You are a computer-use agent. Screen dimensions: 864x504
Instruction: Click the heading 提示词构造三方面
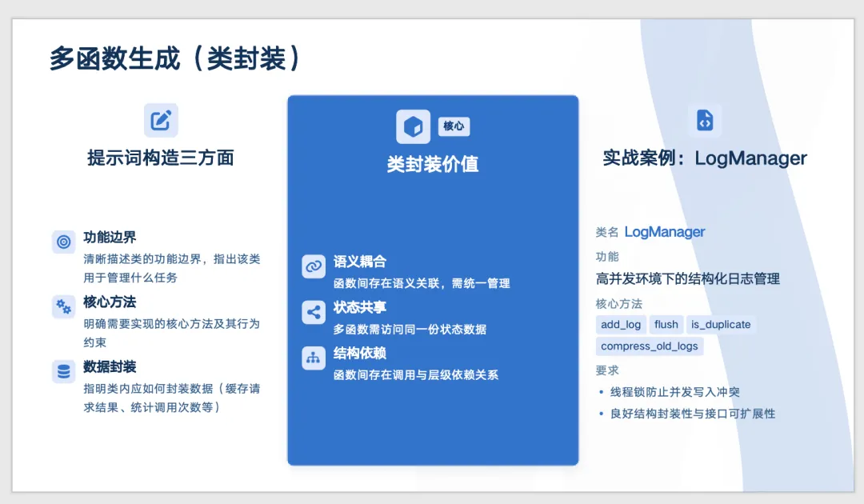(160, 158)
